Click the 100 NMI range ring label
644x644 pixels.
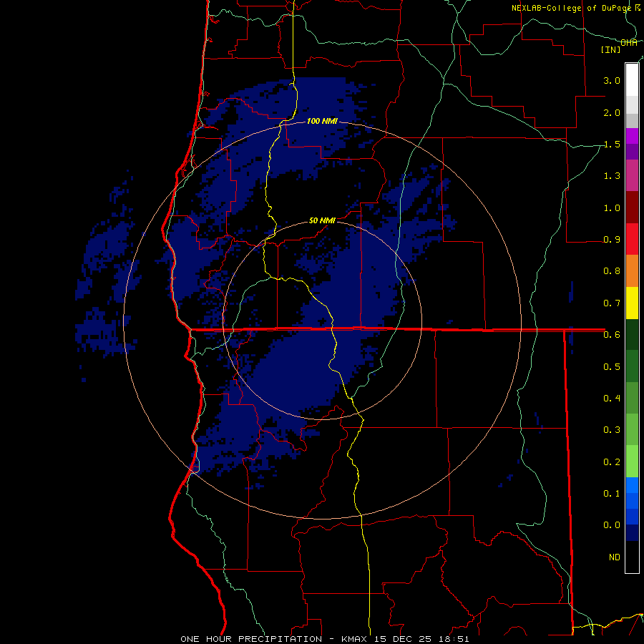pos(322,121)
